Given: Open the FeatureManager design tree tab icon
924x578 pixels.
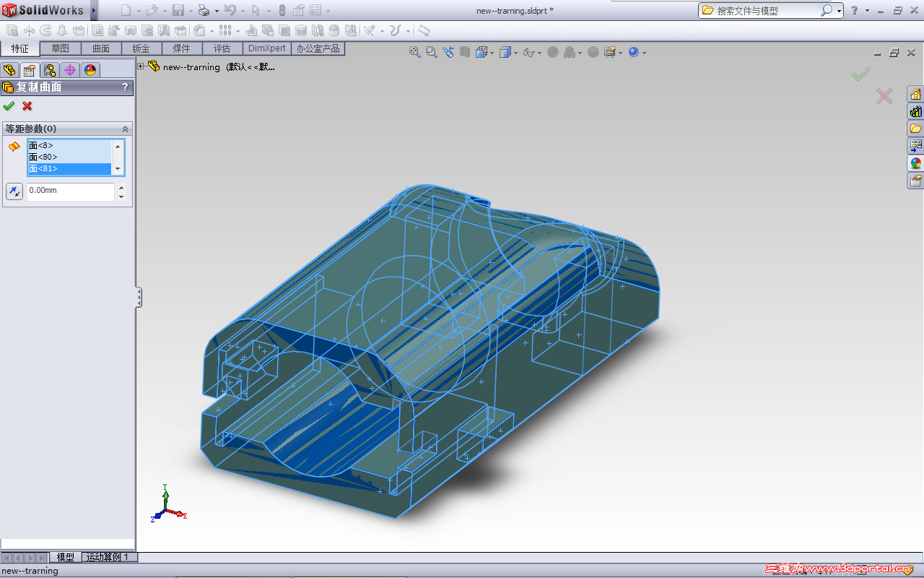Looking at the screenshot, I should click(9, 70).
